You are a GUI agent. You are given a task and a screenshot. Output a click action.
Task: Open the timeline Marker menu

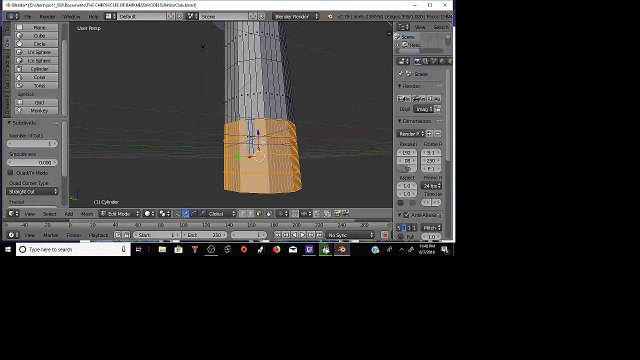coord(51,235)
